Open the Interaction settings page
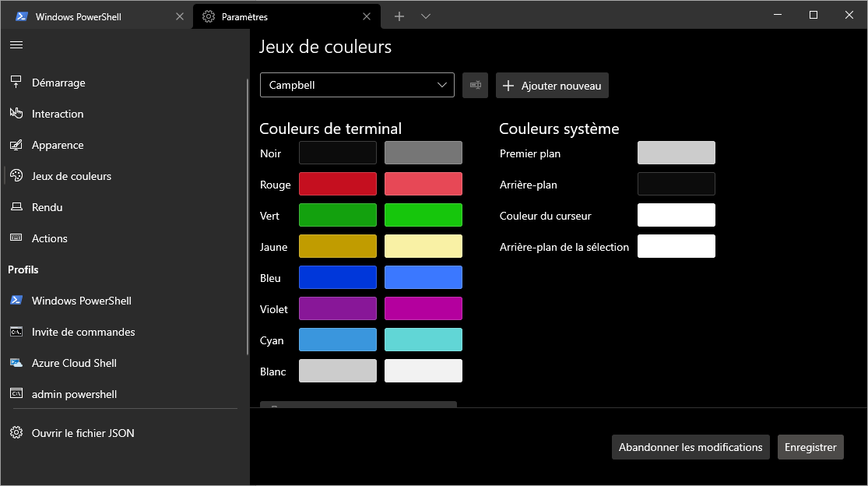Screen dimensions: 868x486 click(x=58, y=114)
